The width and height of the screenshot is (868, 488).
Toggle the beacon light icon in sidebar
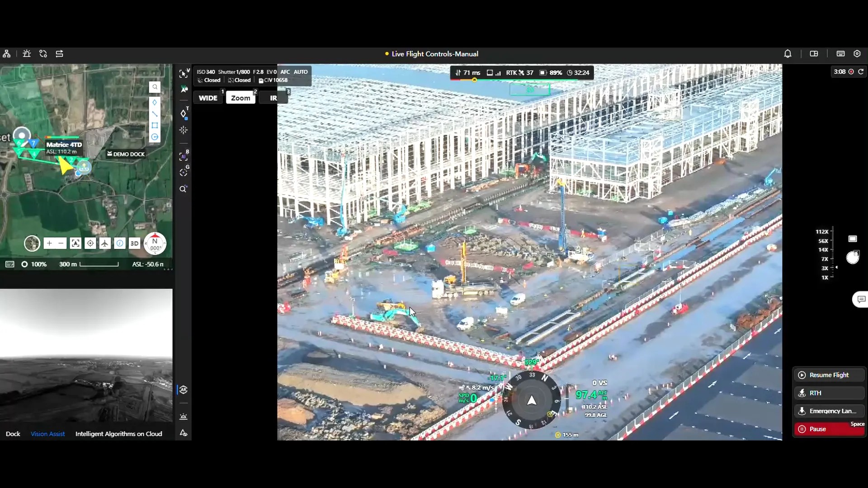pos(184,417)
